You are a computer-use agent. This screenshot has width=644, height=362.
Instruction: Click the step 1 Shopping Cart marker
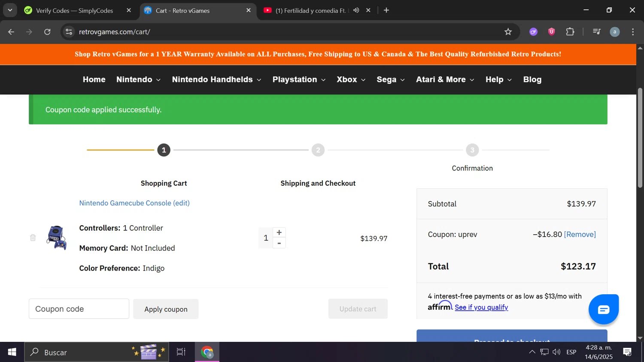click(x=164, y=150)
